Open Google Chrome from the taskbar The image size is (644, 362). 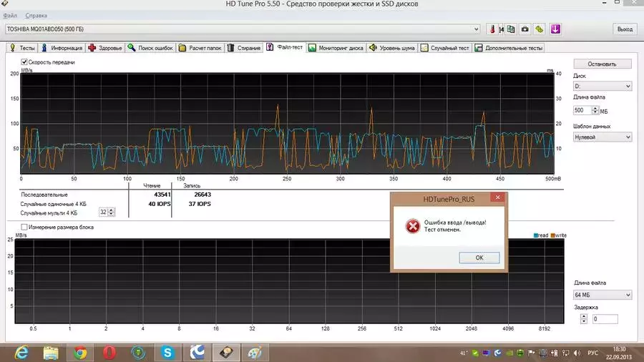point(80,353)
